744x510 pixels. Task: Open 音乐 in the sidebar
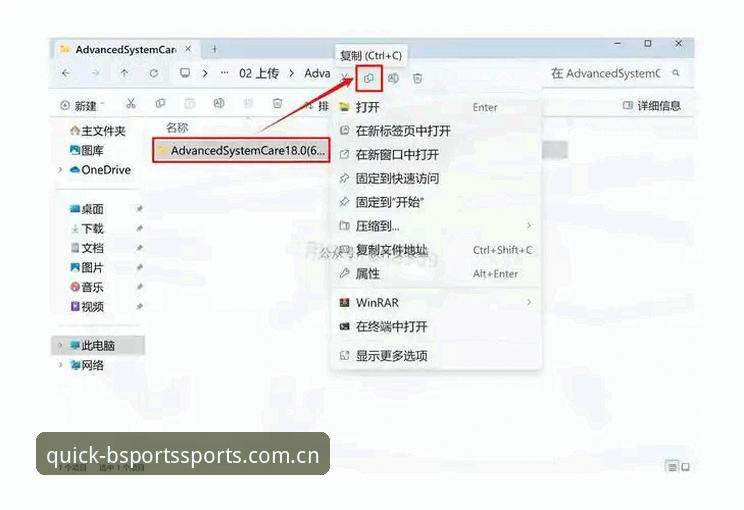(87, 287)
